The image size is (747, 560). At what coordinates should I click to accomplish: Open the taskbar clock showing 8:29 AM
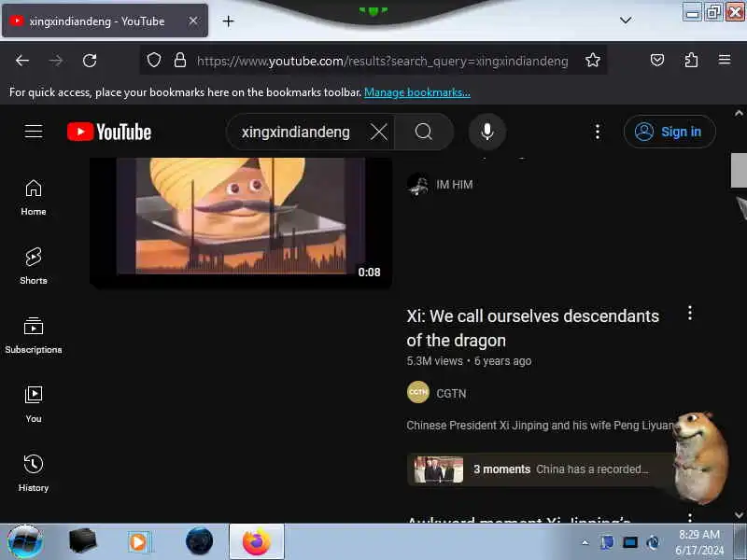699,542
